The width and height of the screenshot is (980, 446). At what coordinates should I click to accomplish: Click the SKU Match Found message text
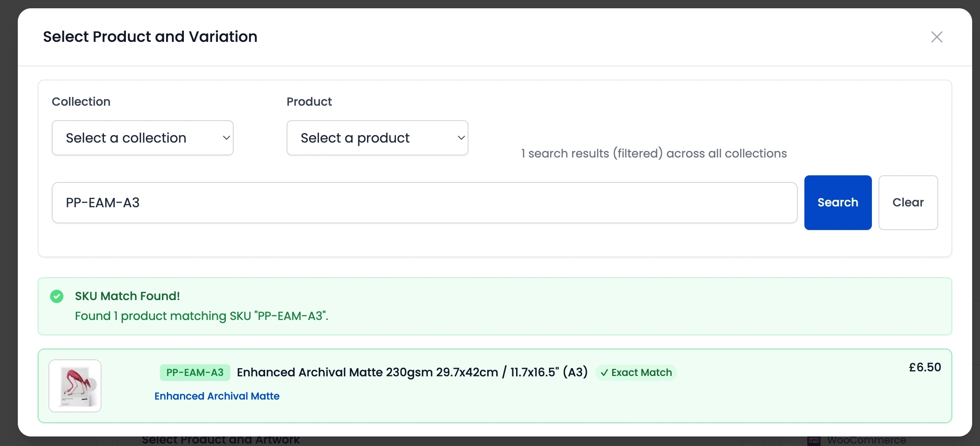point(127,296)
